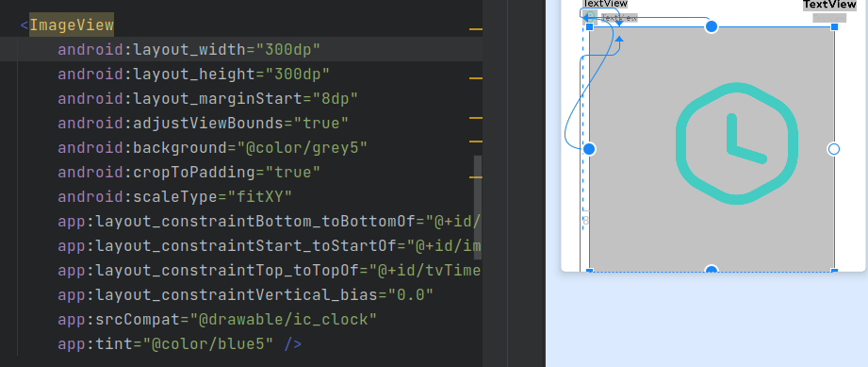
Task: Select the small grey TextView beside the tiny clock
Action: pyautogui.click(x=619, y=18)
